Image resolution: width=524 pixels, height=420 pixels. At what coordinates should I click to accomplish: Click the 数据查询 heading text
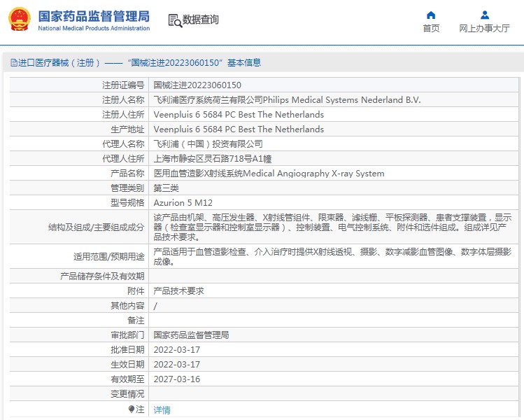click(201, 20)
